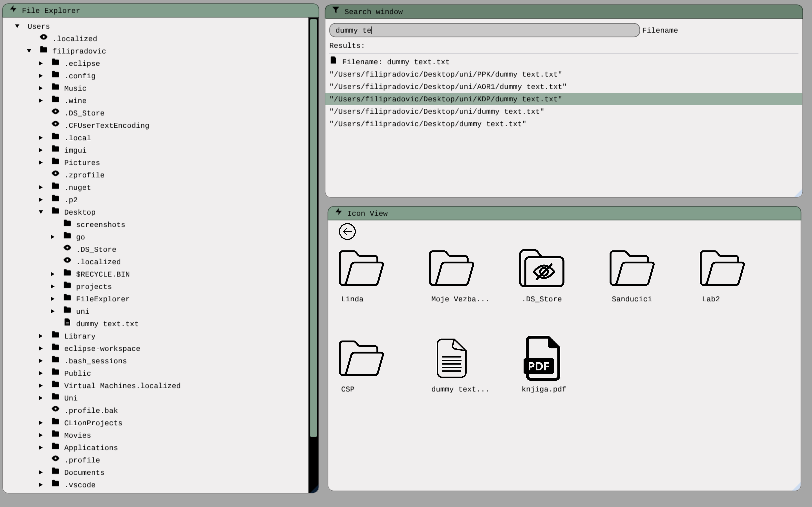
Task: Collapse the Desktop folder tree node
Action: pos(41,212)
